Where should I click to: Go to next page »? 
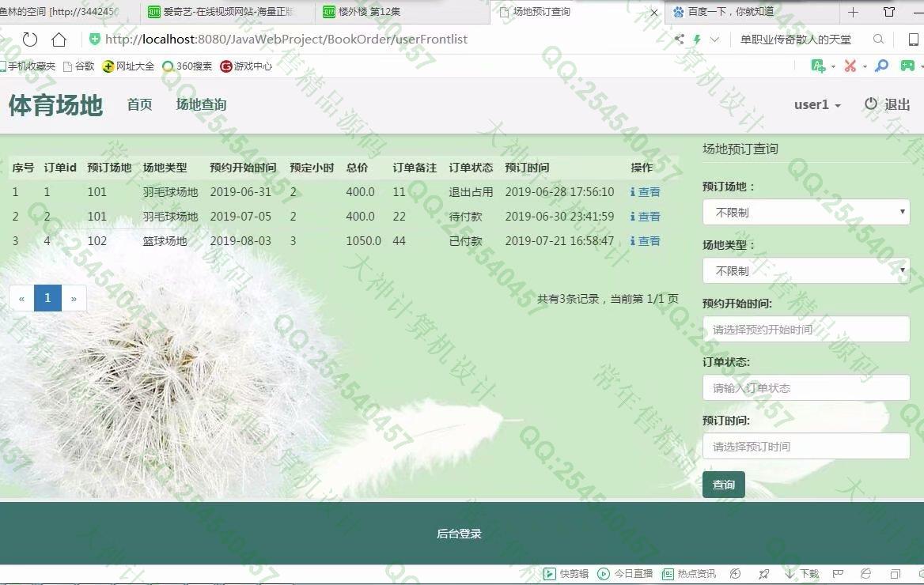pos(74,298)
